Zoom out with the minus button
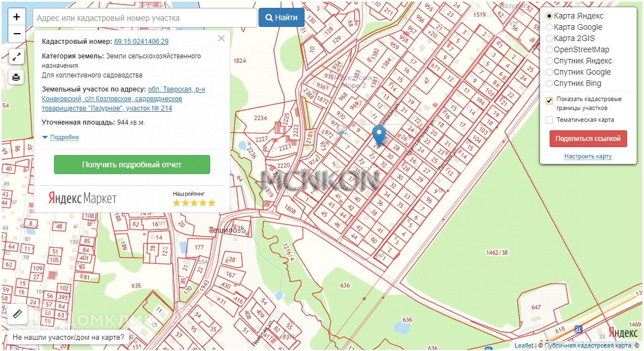The width and height of the screenshot is (644, 351). point(16,34)
